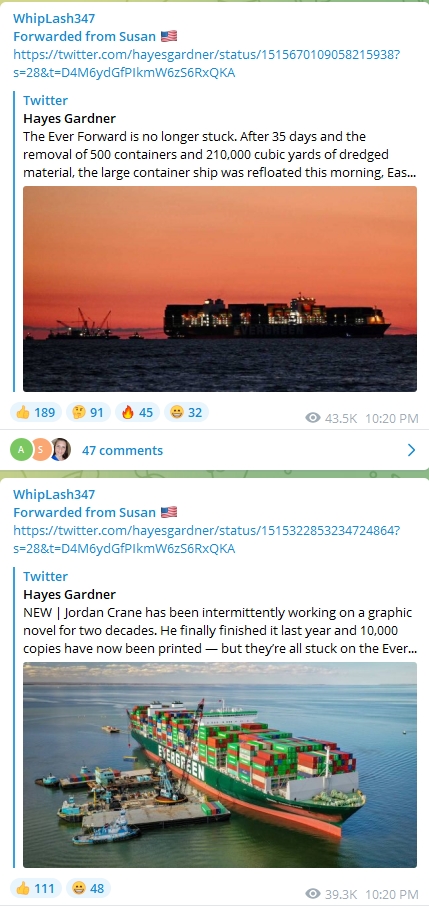Open WhipLash347 sender name in first post
The width and height of the screenshot is (429, 909).
tap(54, 19)
